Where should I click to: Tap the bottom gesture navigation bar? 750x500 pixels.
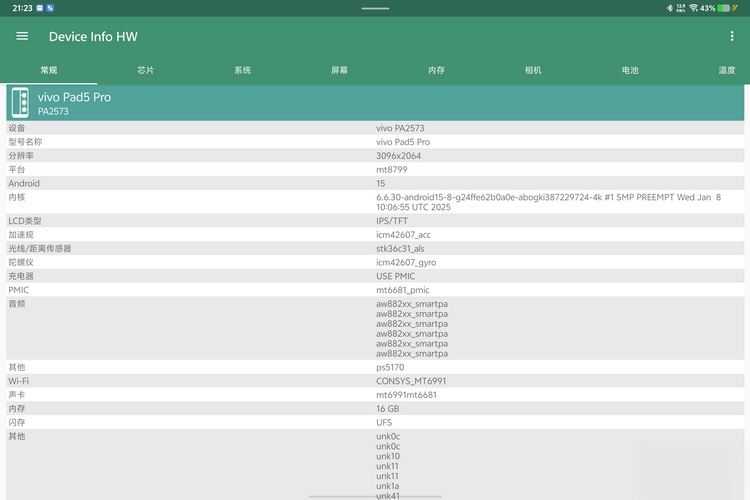(x=375, y=497)
